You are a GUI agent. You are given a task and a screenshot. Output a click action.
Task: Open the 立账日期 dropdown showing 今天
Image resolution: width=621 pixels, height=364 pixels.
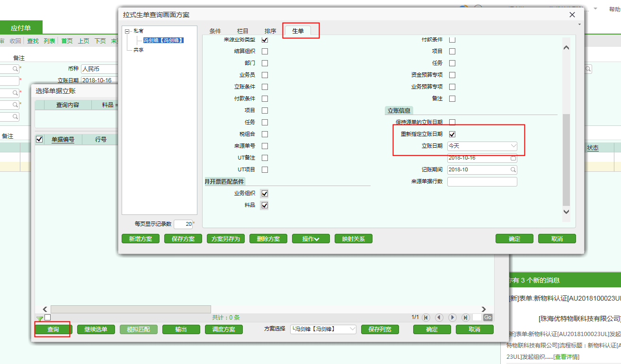pyautogui.click(x=513, y=146)
